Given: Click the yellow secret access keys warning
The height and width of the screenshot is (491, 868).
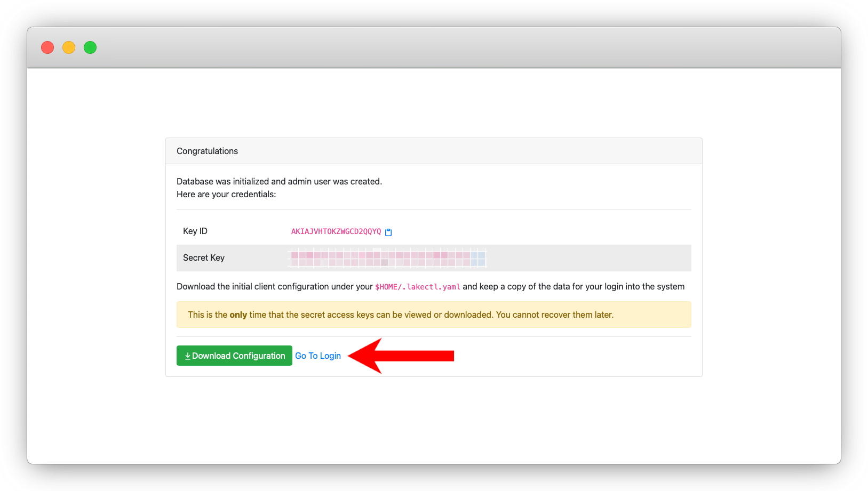Looking at the screenshot, I should (x=434, y=315).
